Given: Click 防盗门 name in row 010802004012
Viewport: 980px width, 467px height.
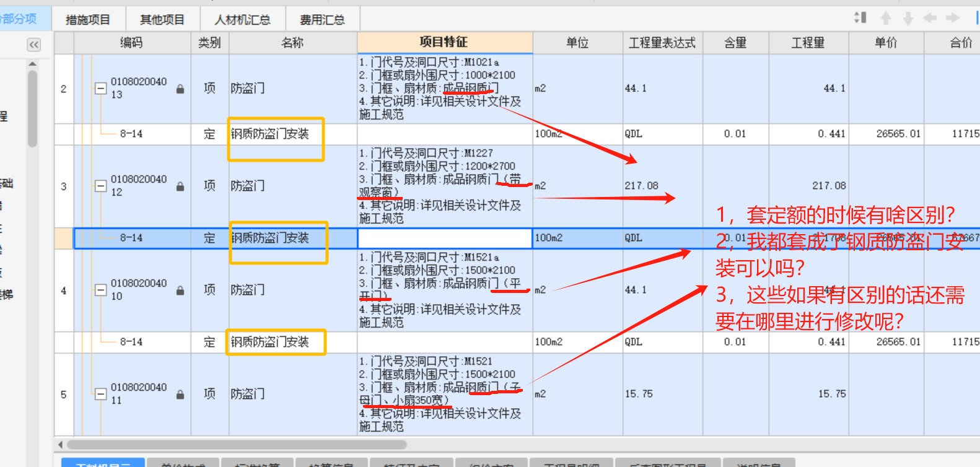Looking at the screenshot, I should pos(248,186).
